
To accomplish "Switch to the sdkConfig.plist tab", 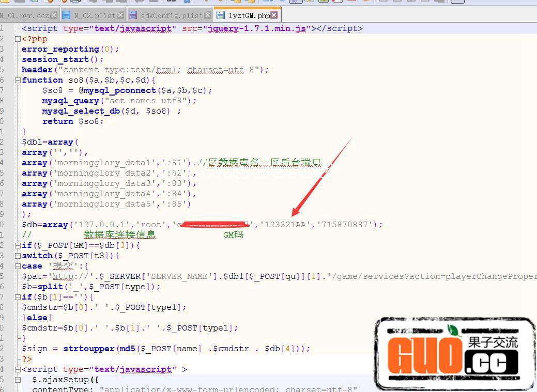I will (172, 15).
